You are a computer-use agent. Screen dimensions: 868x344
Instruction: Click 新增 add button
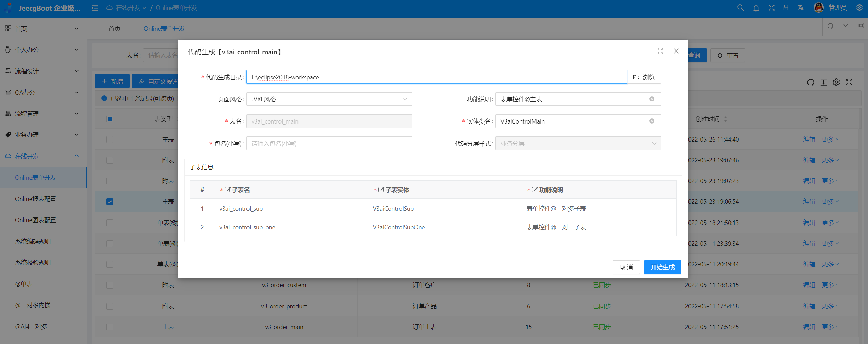click(x=112, y=81)
